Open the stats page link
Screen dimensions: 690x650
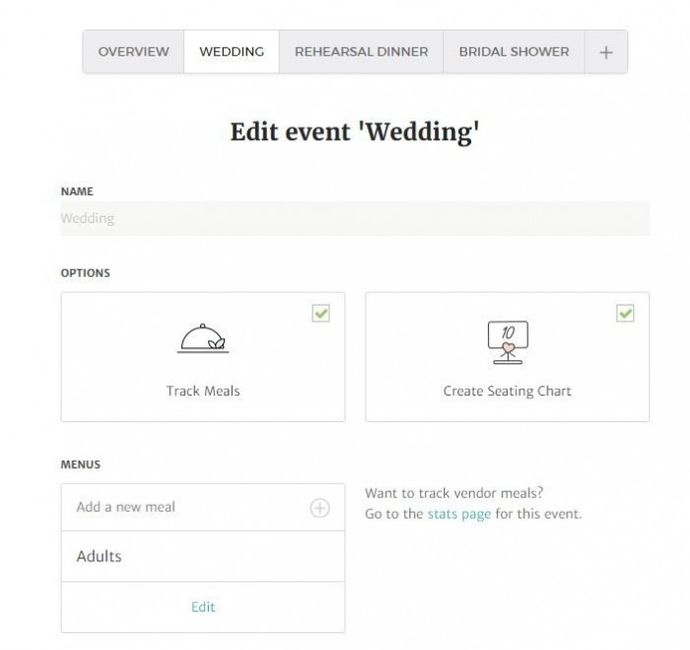(459, 514)
